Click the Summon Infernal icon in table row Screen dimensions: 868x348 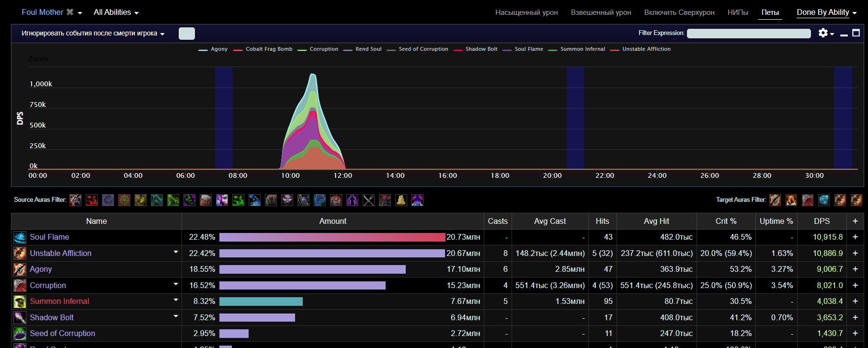pyautogui.click(x=20, y=302)
